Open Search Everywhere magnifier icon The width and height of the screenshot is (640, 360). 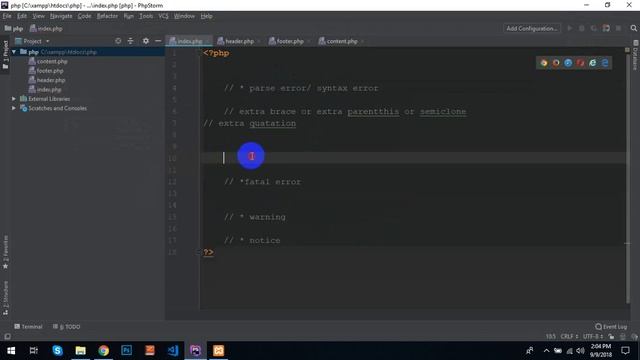pos(633,28)
